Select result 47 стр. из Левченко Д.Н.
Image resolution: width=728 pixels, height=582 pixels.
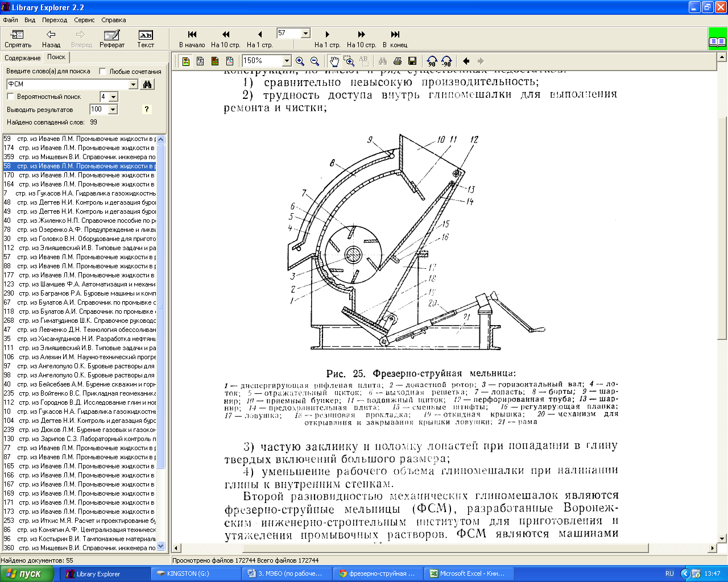(x=79, y=330)
